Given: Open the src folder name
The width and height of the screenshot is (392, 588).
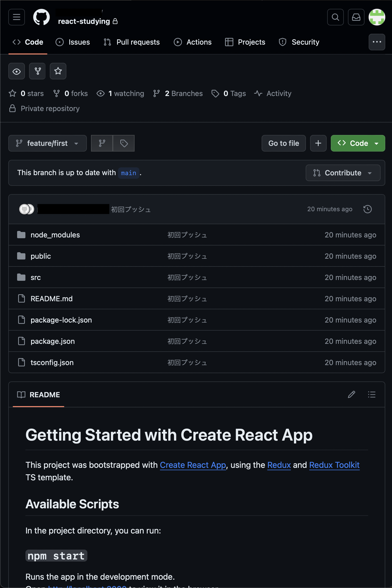Looking at the screenshot, I should [x=36, y=277].
